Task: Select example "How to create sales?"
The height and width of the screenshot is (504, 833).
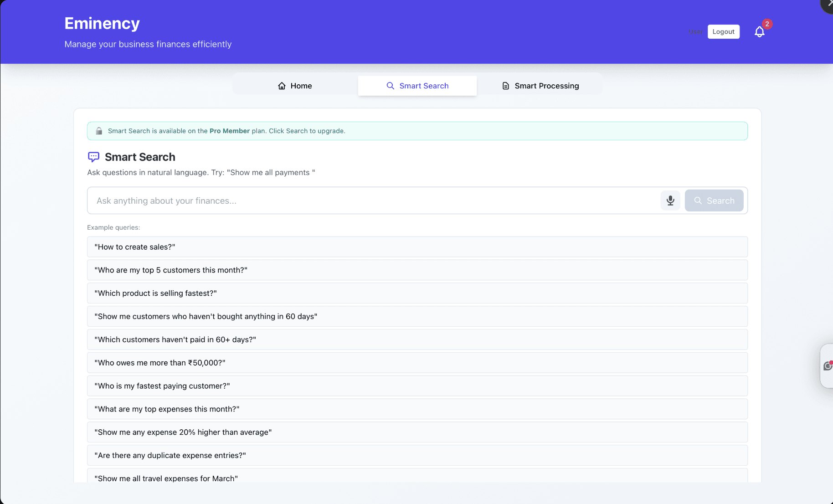Action: tap(417, 247)
